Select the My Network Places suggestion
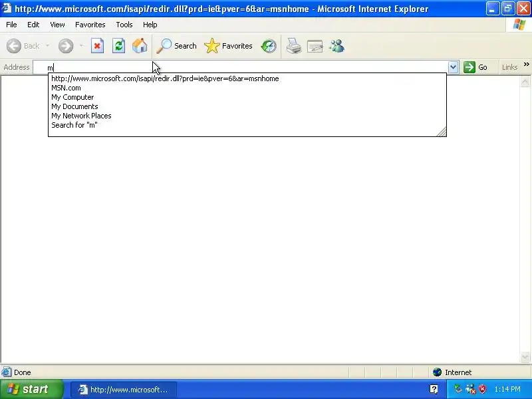 click(247, 116)
